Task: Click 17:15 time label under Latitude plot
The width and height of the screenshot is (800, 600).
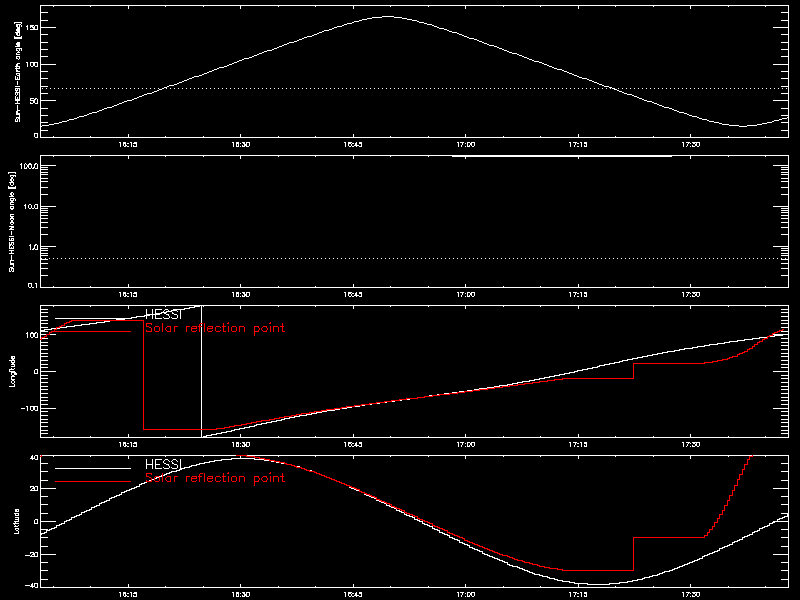Action: pos(578,595)
